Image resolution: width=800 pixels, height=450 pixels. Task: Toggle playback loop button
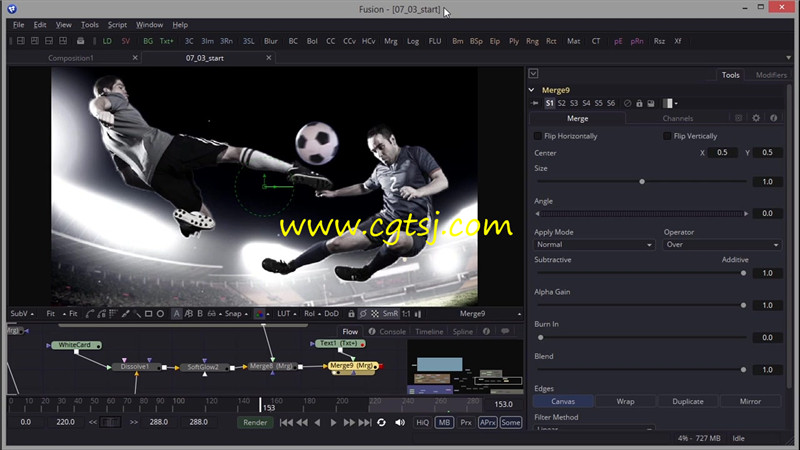pos(381,422)
